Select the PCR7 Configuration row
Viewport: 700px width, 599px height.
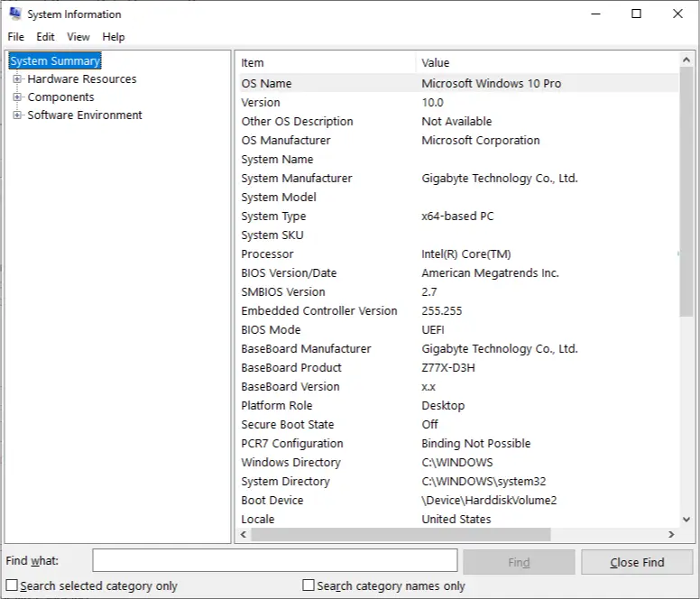[x=457, y=444]
